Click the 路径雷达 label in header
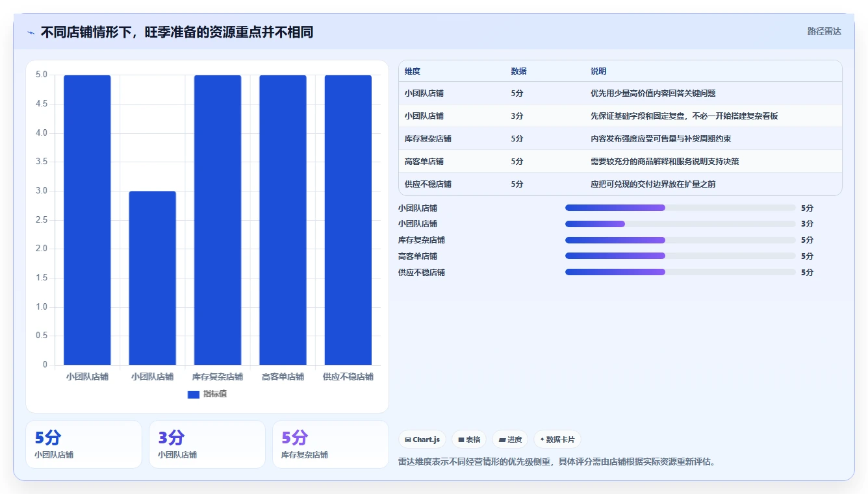Screen dimensions: 868x494 tap(824, 31)
